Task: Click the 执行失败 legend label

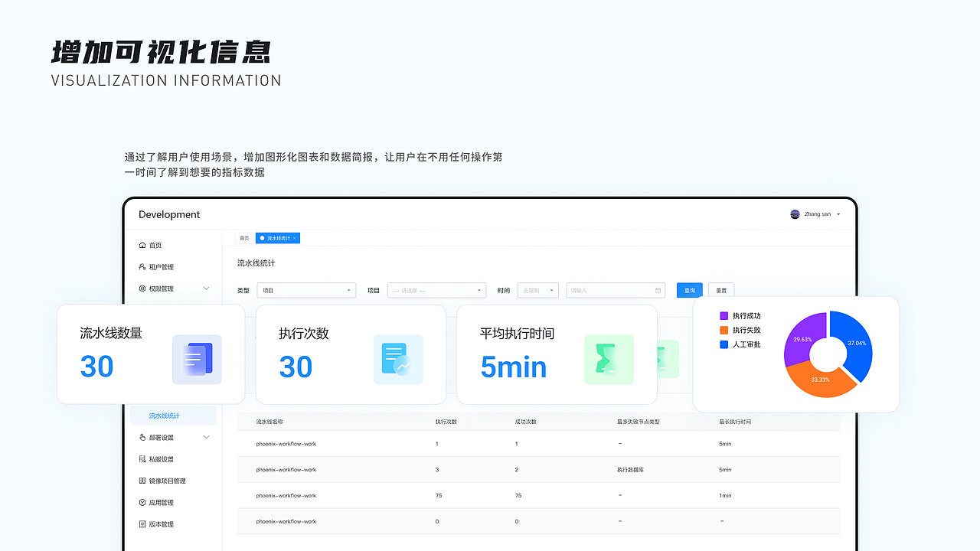Action: coord(746,331)
